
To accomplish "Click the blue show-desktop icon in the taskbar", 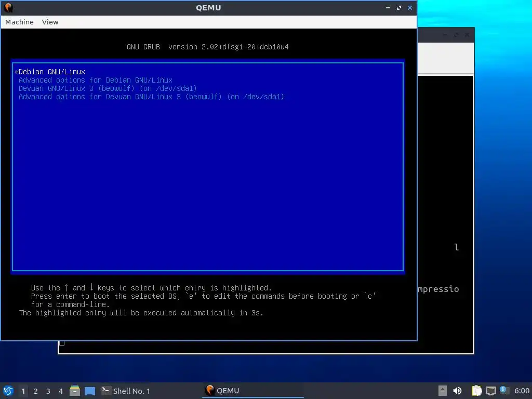I will (90, 391).
